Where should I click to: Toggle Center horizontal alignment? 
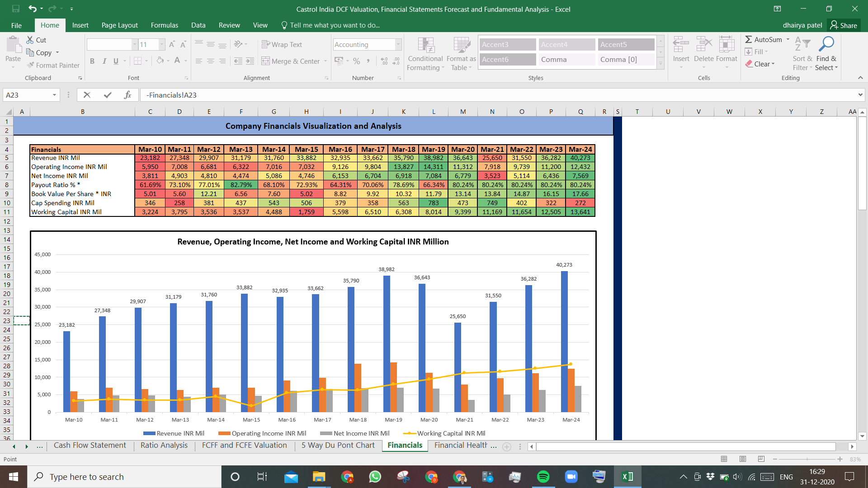coord(211,61)
